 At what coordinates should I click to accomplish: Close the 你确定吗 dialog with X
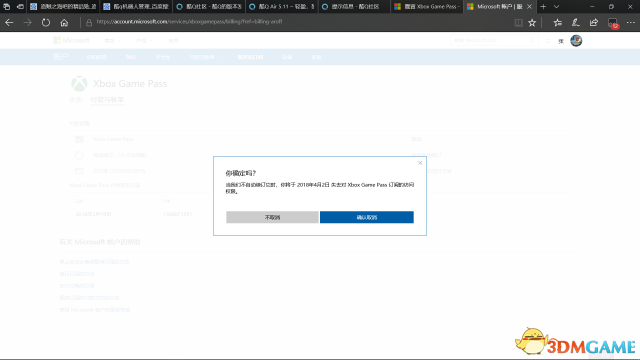(x=420, y=163)
